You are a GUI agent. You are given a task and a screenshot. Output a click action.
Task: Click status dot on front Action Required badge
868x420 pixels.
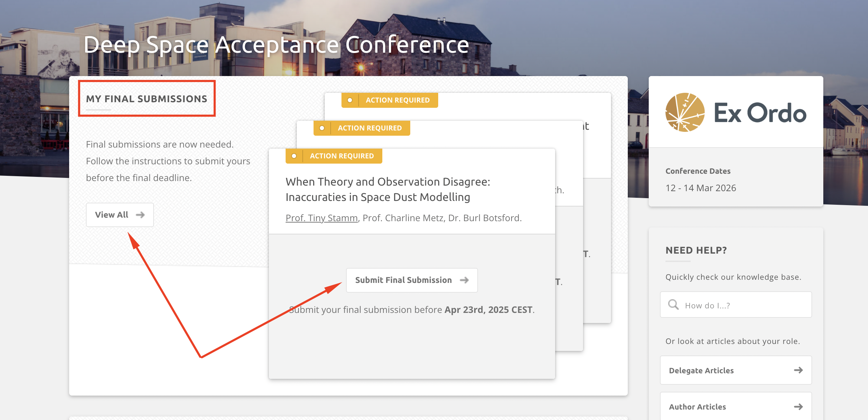click(294, 156)
